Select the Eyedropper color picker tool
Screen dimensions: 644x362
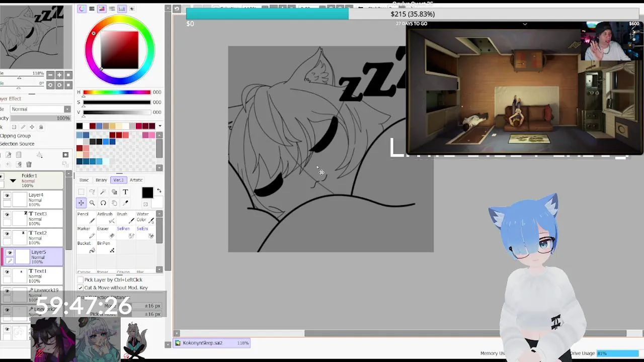pyautogui.click(x=125, y=203)
